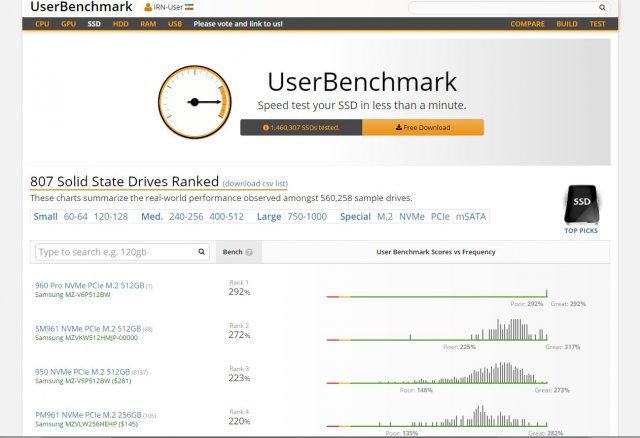Screen dimensions: 640x438
Task: Open the COMPARE menu item
Action: click(x=528, y=23)
